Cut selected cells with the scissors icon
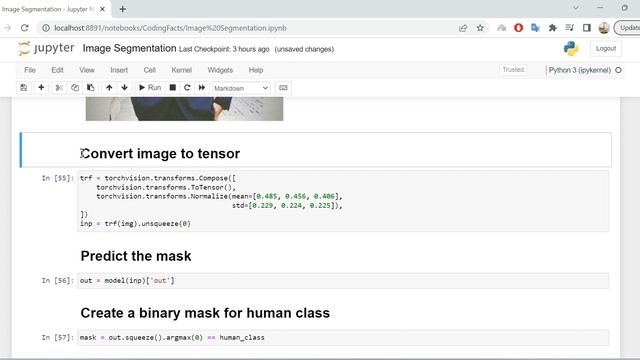This screenshot has width=640, height=360. pos(59,88)
